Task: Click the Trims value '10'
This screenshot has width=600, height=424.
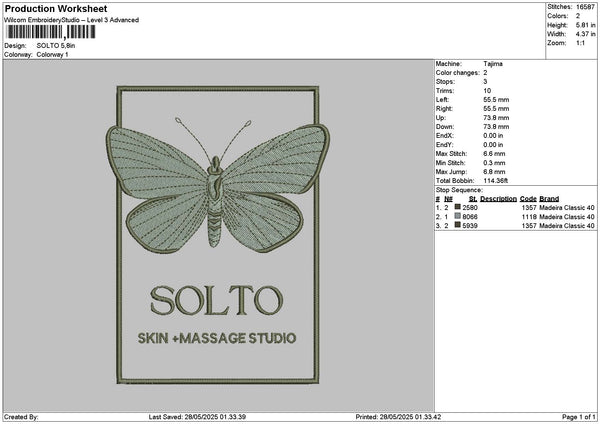Action: [x=487, y=91]
